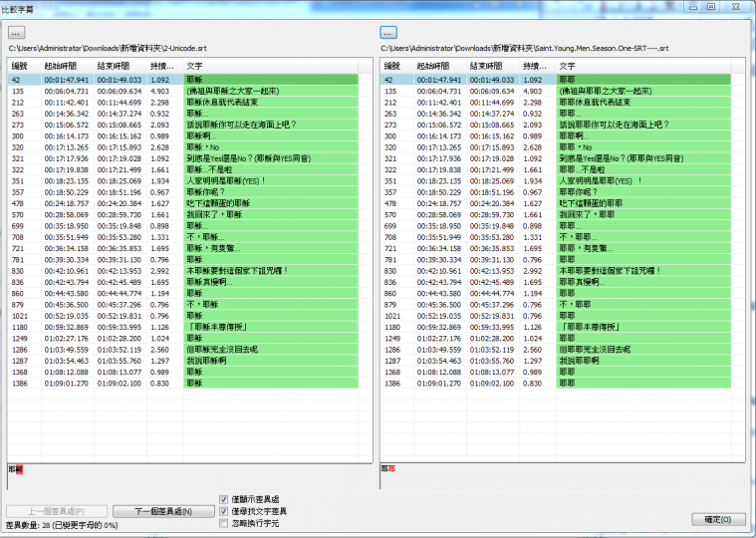Confirm with the 確定(O) button
The image size is (756, 538).
tap(718, 519)
